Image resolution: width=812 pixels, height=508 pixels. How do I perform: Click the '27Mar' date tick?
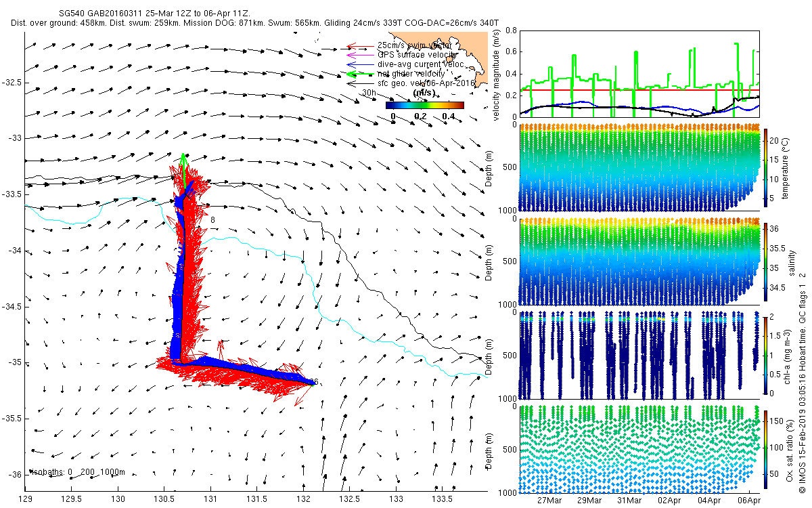click(549, 501)
